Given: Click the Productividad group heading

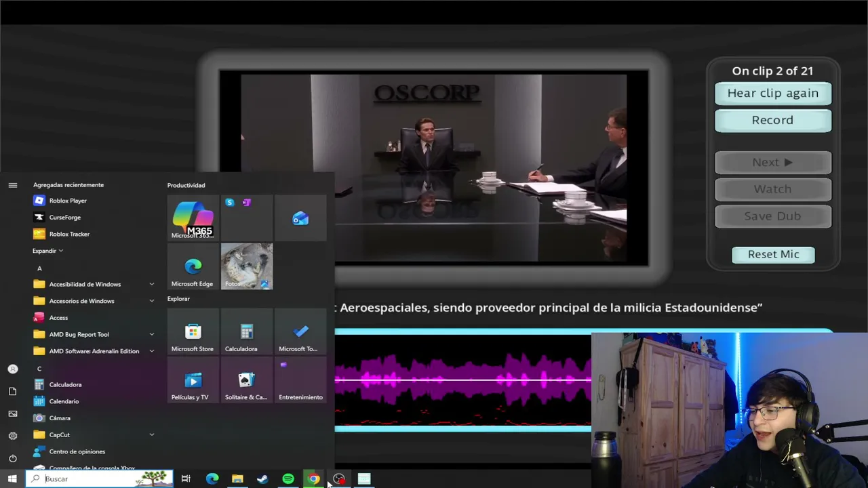Looking at the screenshot, I should (186, 185).
